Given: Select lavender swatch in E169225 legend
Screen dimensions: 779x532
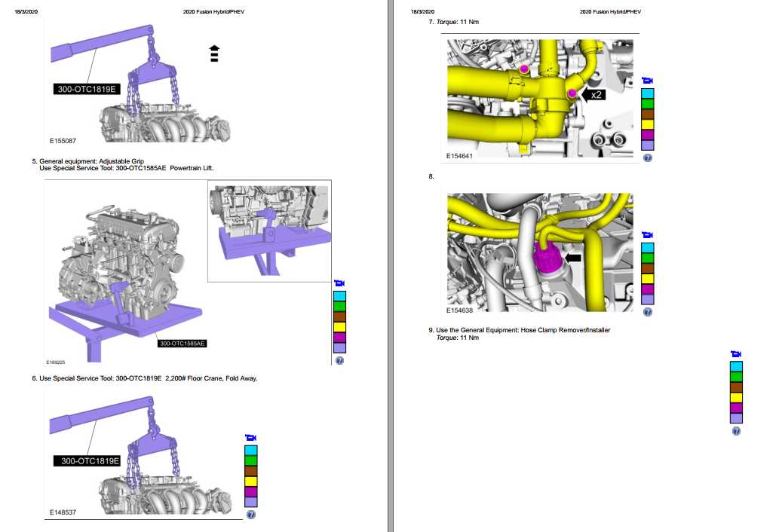Looking at the screenshot, I should point(340,348).
